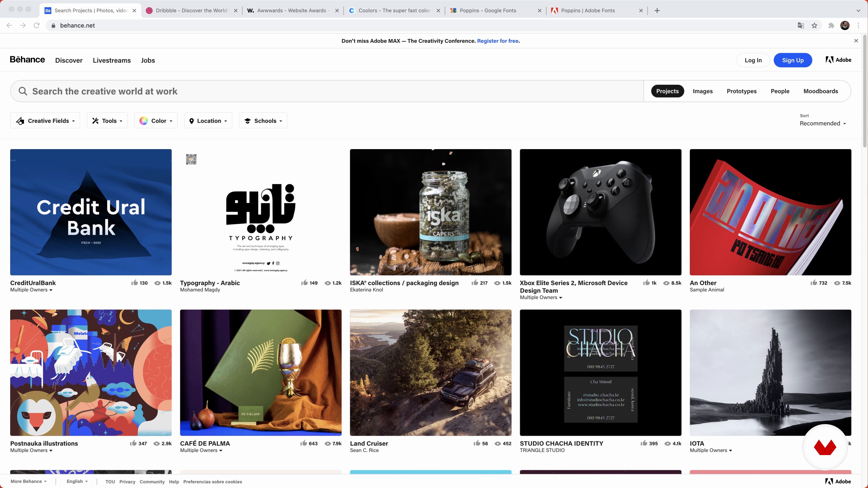Expand Multiple Owners under Xbox Elite Series 2
The width and height of the screenshot is (868, 488).
click(541, 297)
